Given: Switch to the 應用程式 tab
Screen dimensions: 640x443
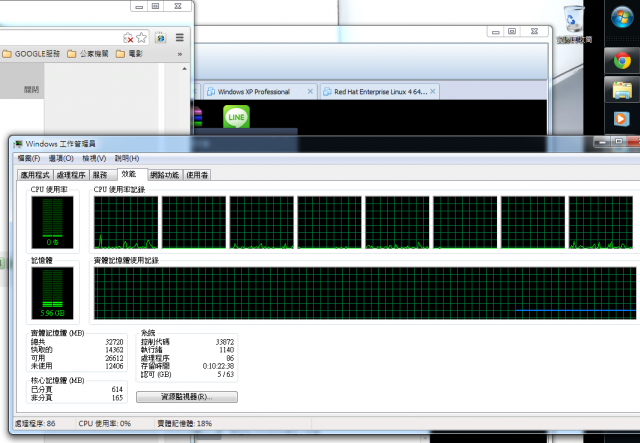Looking at the screenshot, I should click(35, 175).
